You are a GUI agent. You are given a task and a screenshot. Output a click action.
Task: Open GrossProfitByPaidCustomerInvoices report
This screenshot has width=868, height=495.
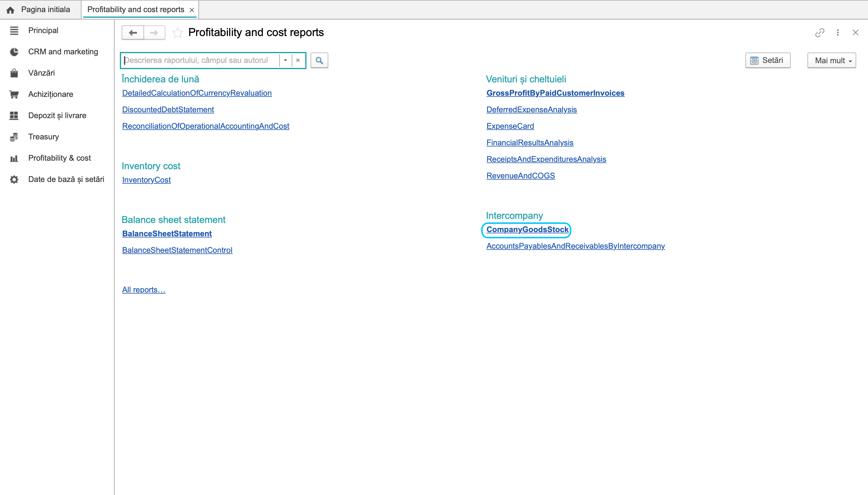(555, 93)
